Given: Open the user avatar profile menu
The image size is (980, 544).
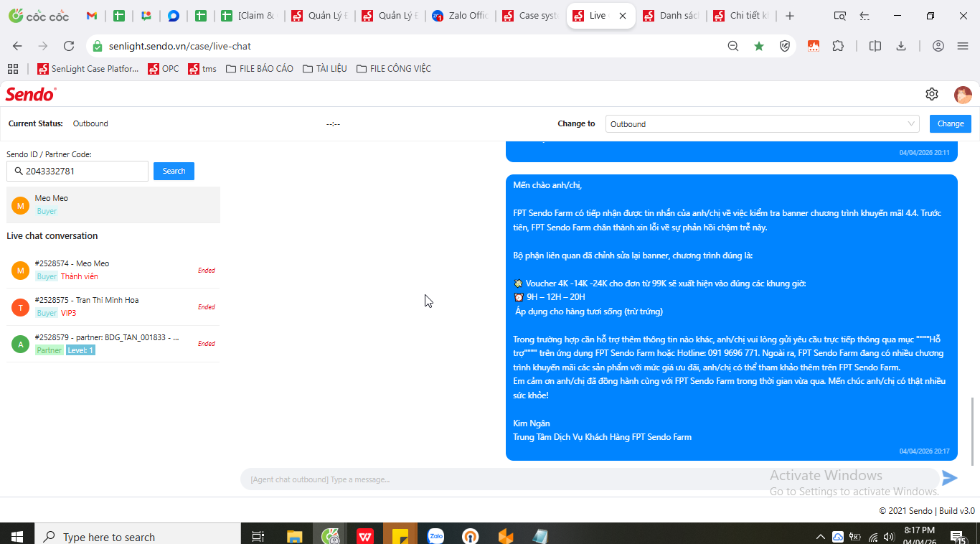Looking at the screenshot, I should 963,95.
